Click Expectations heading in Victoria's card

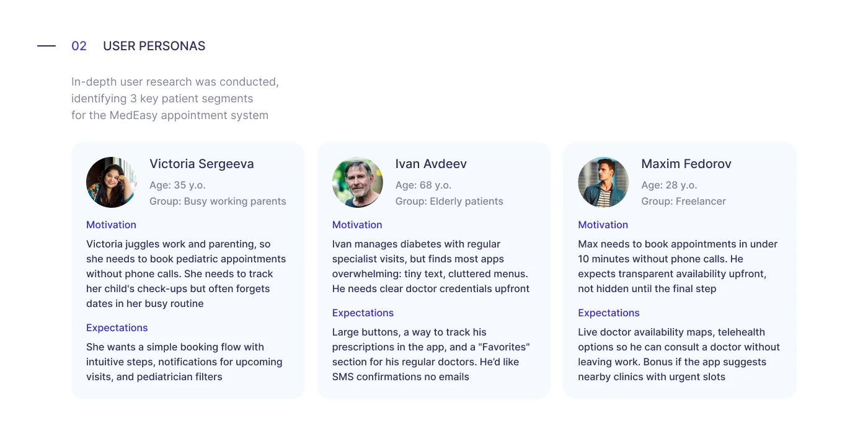pyautogui.click(x=117, y=327)
